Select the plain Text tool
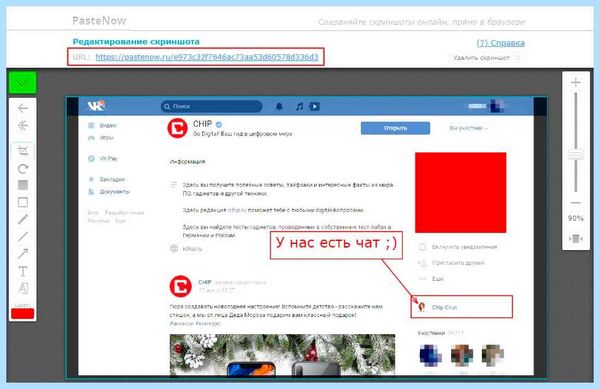 point(23,271)
